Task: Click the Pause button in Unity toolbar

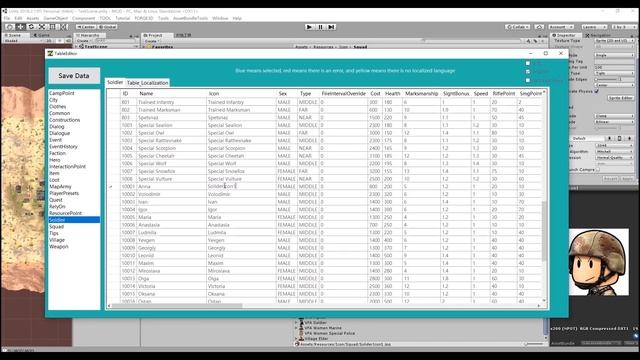Action: [320, 27]
